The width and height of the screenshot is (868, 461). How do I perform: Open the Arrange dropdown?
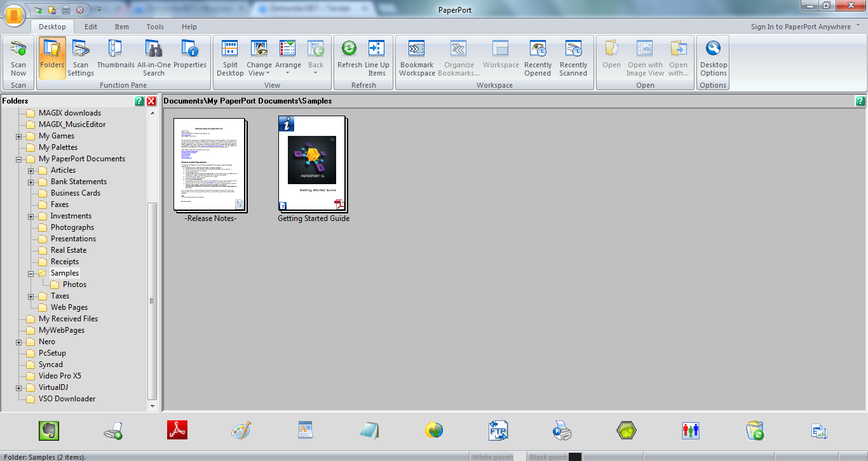(288, 57)
